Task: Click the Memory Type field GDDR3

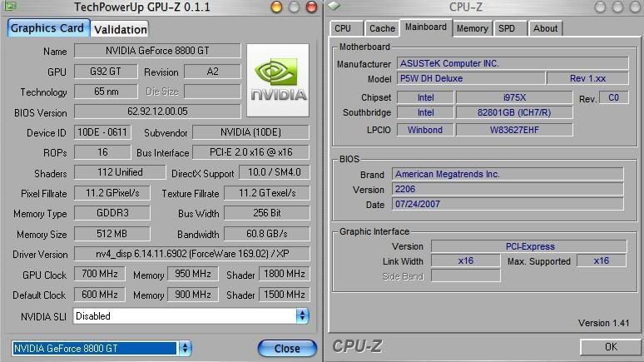Action: point(112,213)
